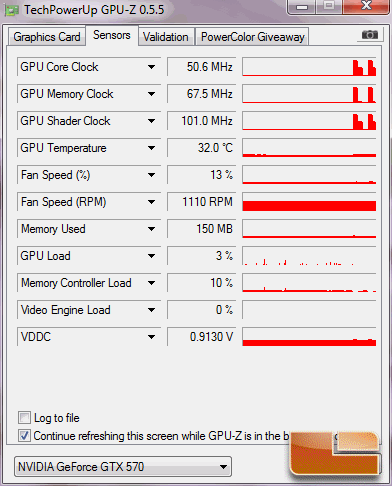Open the GPU Core Clock sensor dropdown
The image size is (392, 486).
coord(151,67)
